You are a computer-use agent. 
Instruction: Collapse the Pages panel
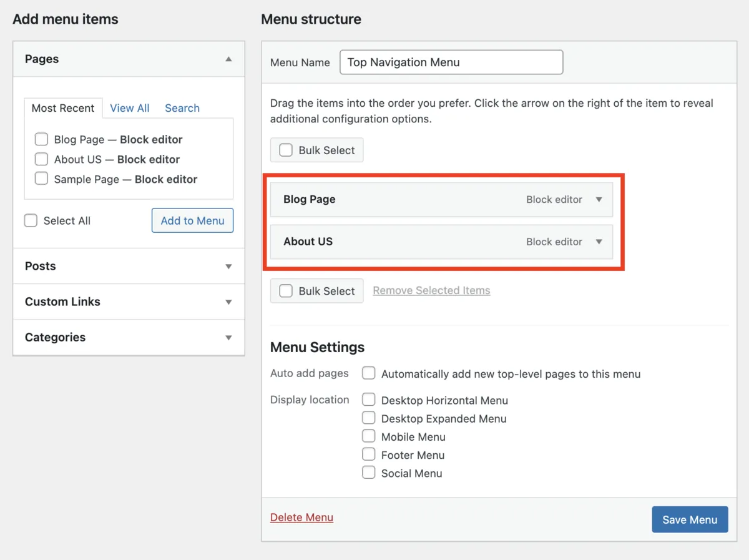[x=228, y=59]
